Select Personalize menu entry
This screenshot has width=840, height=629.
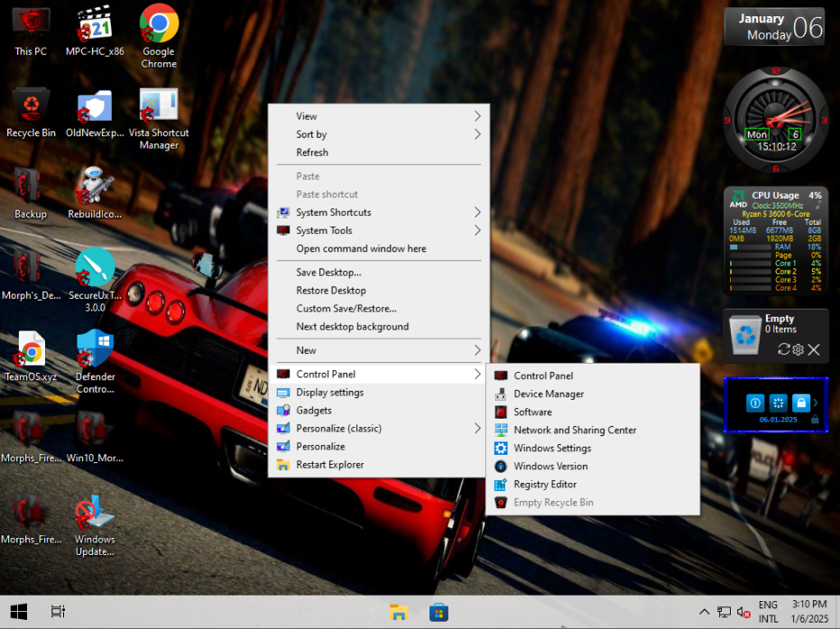pos(379,447)
